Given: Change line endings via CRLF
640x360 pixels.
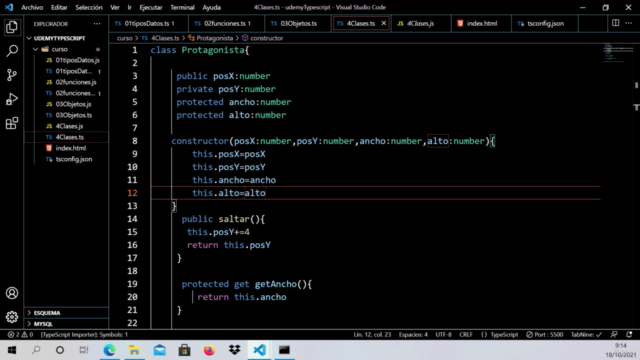Looking at the screenshot, I should click(466, 335).
